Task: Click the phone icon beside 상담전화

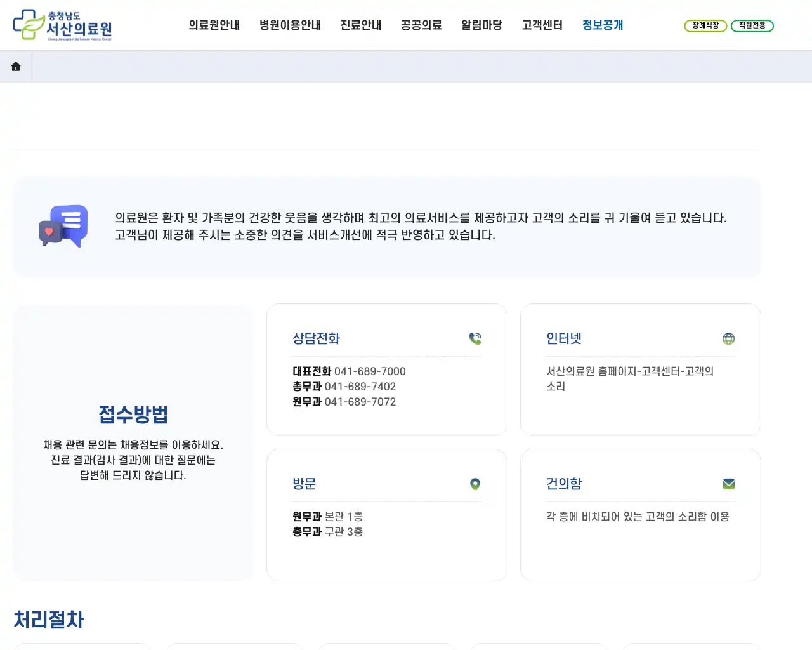Action: pos(475,338)
